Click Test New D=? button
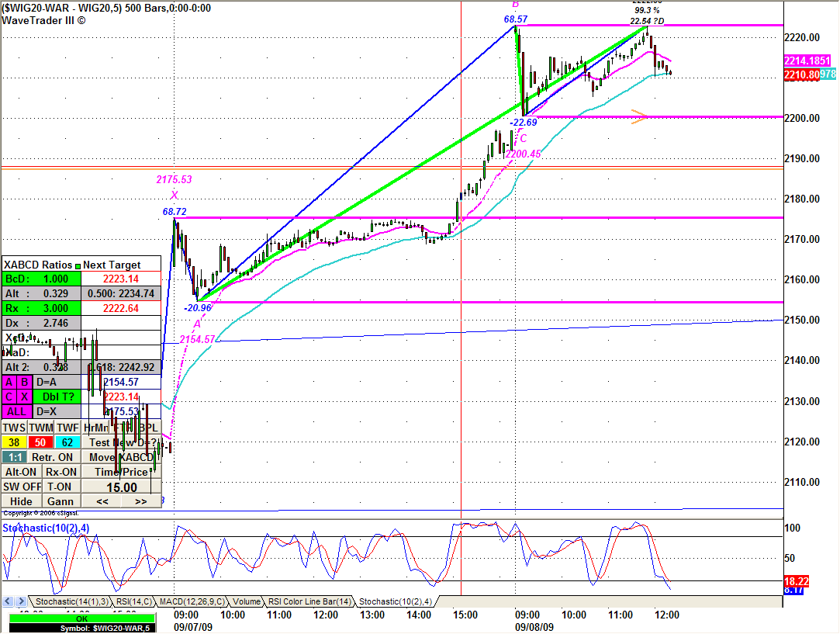Viewport: 840px width, 634px height. coord(122,442)
